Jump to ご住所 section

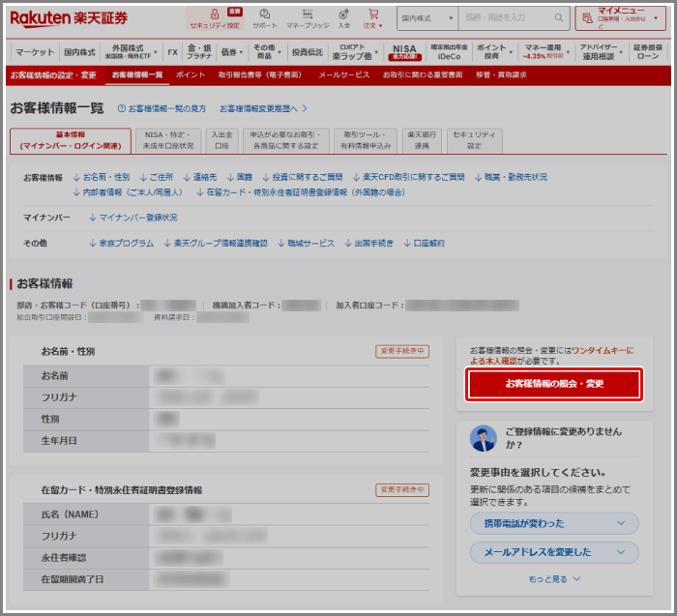157,177
